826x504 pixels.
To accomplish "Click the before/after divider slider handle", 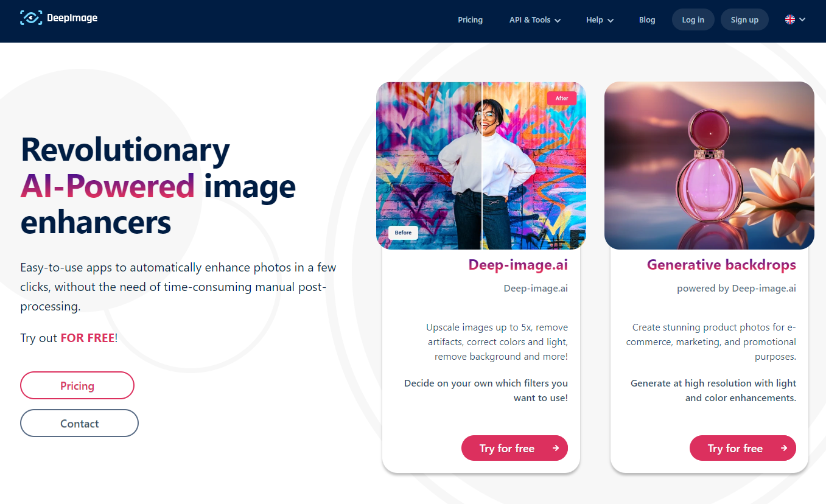I will pyautogui.click(x=481, y=166).
